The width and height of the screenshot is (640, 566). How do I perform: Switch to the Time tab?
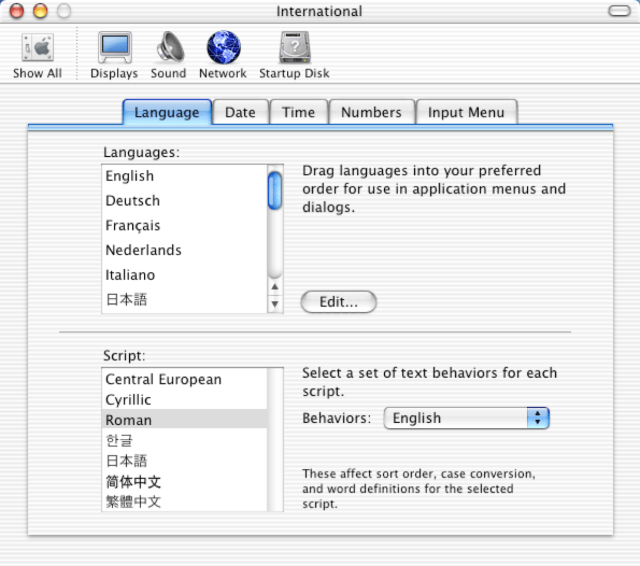[x=299, y=112]
